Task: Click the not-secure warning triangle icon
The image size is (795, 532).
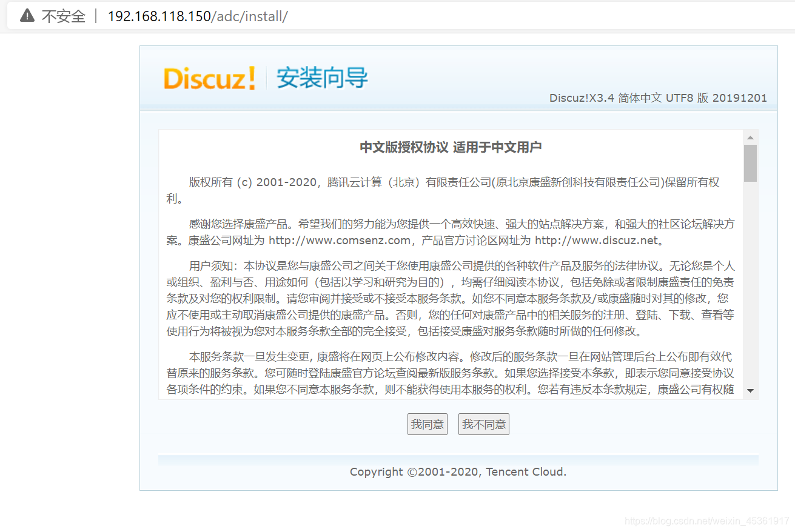Action: 27,16
